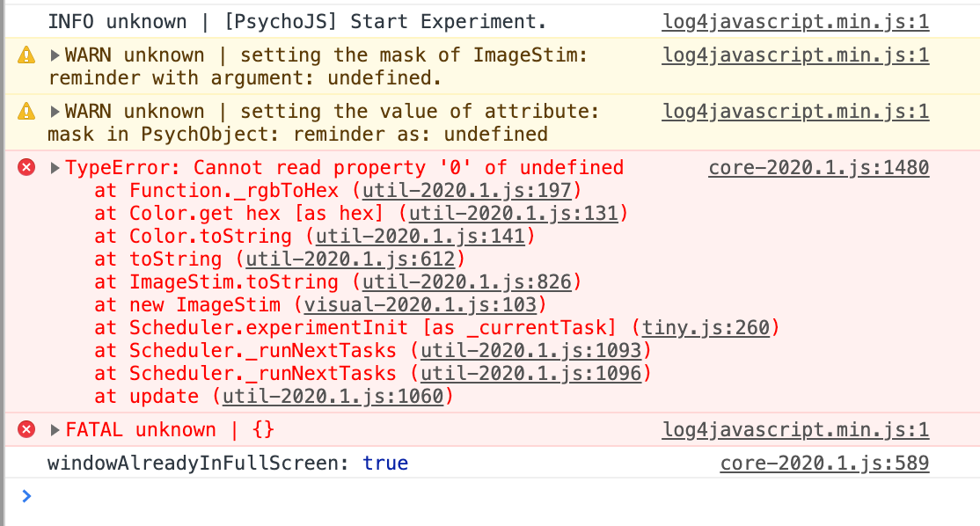This screenshot has width=980, height=526.
Task: Click the second warning triangle icon
Action: pos(26,112)
